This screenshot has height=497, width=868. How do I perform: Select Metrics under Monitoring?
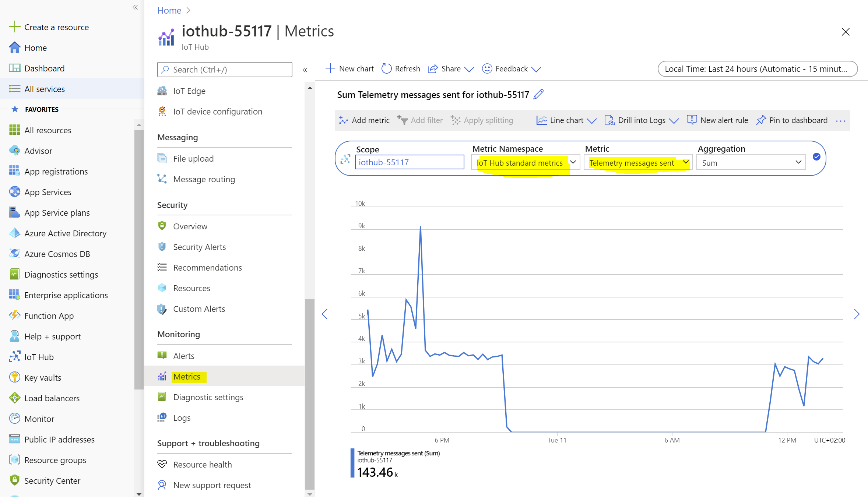224,376
